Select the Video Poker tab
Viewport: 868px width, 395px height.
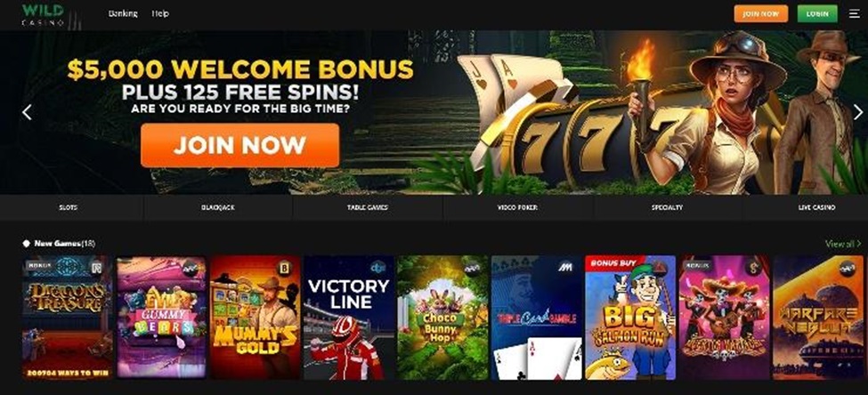coord(517,207)
